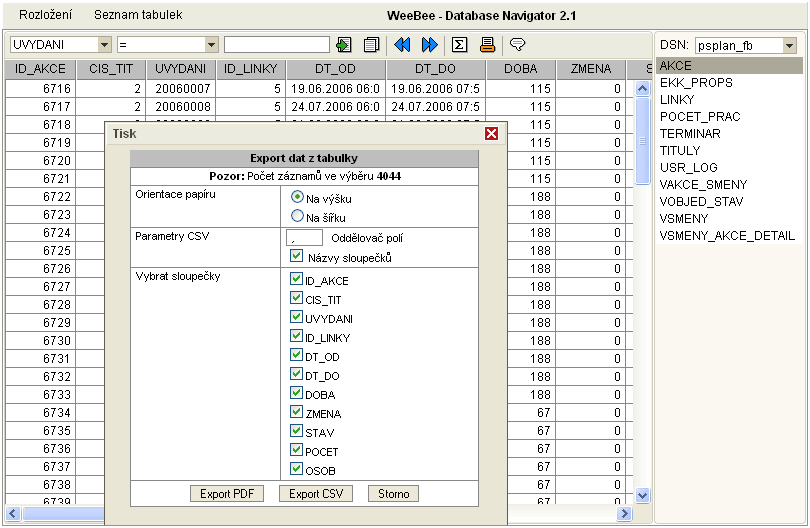Image resolution: width=810 pixels, height=528 pixels.
Task: Toggle the POCET column checkbox
Action: (x=296, y=451)
